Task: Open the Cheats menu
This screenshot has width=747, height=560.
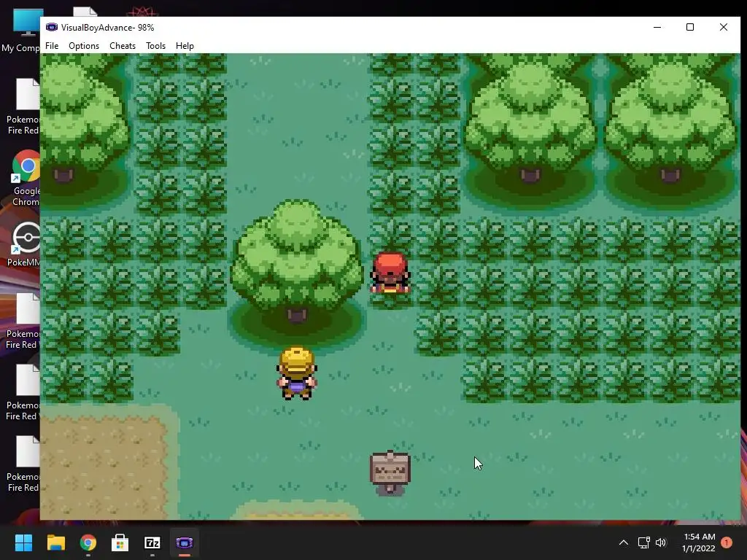Action: (x=123, y=46)
